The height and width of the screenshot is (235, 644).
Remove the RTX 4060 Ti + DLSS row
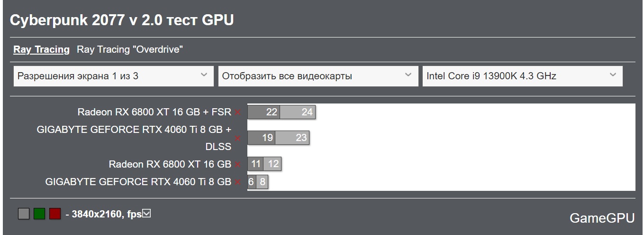[x=238, y=138]
